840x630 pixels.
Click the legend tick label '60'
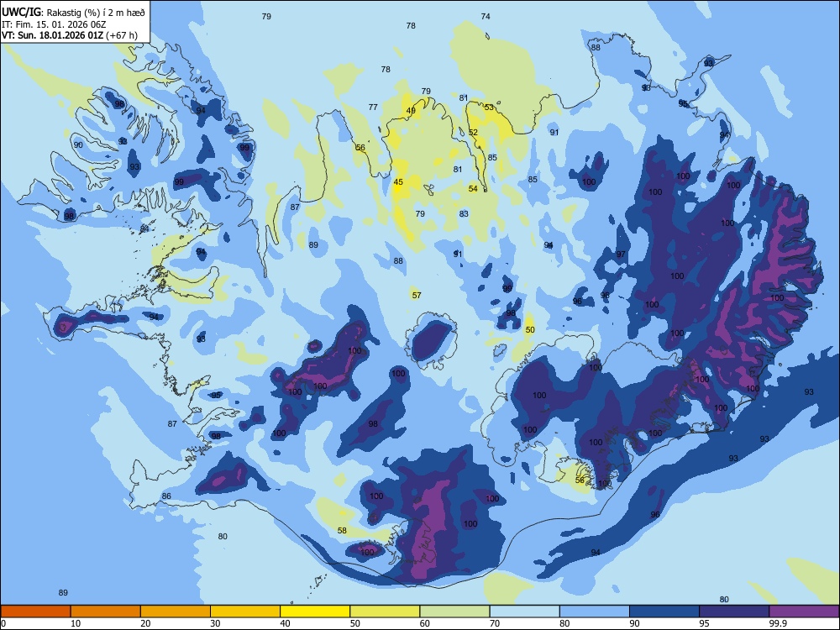click(x=425, y=623)
